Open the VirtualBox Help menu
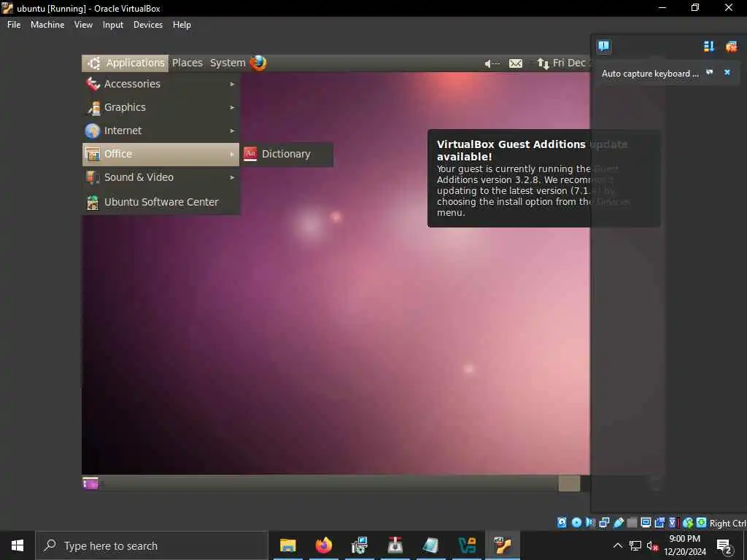 point(182,25)
